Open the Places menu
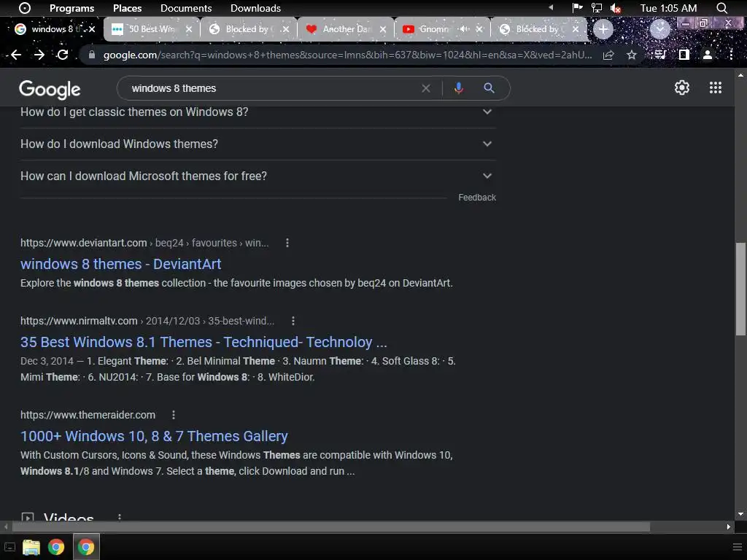 coord(127,8)
